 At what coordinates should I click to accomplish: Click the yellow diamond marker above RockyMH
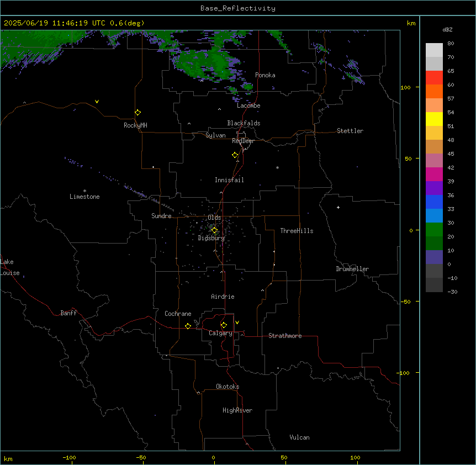(x=137, y=113)
